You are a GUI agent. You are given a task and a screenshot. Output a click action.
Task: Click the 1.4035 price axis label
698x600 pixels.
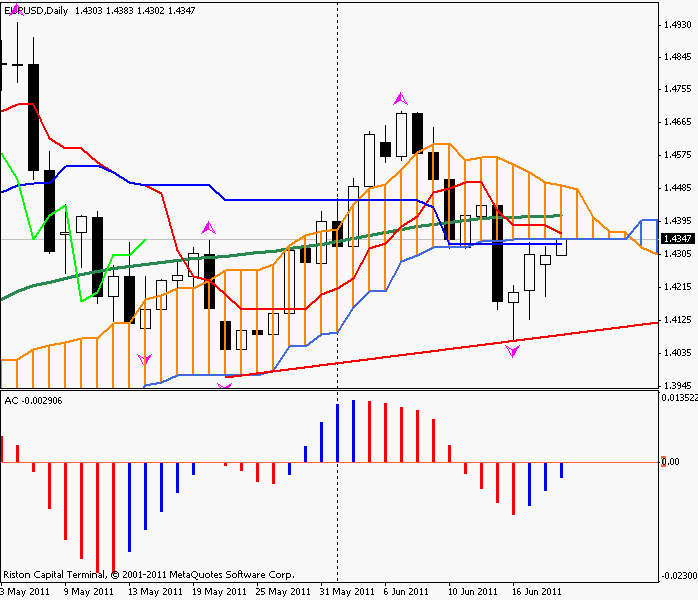(x=678, y=353)
